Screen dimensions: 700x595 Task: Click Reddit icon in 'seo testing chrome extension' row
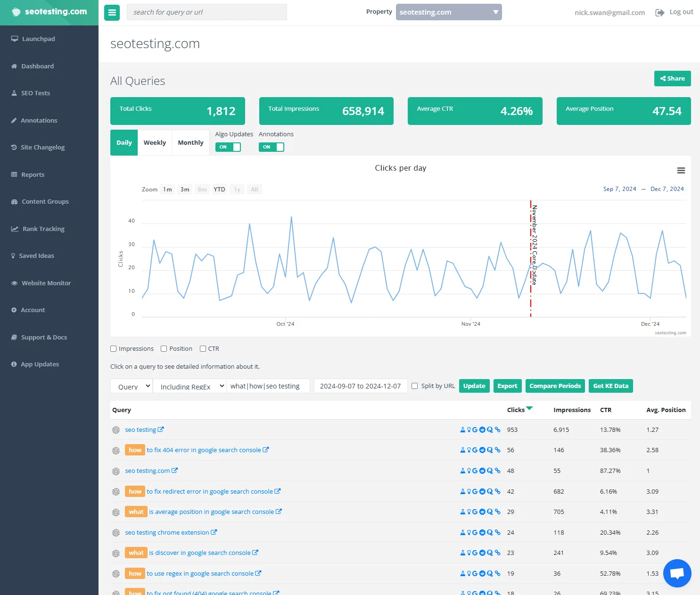point(482,533)
